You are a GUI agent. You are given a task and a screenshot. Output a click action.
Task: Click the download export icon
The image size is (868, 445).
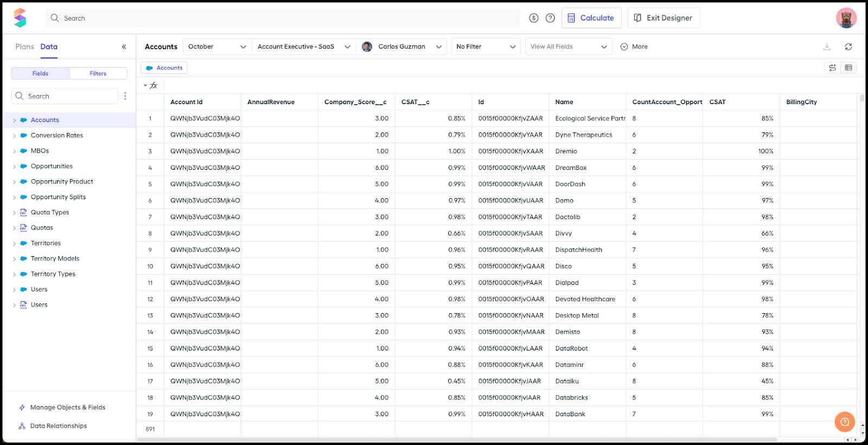click(827, 47)
